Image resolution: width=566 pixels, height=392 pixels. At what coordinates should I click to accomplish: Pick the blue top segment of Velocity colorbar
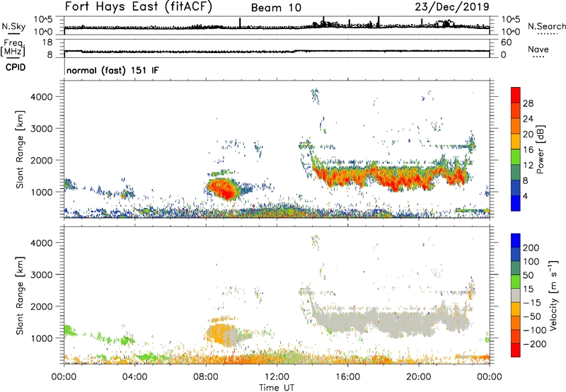click(516, 241)
